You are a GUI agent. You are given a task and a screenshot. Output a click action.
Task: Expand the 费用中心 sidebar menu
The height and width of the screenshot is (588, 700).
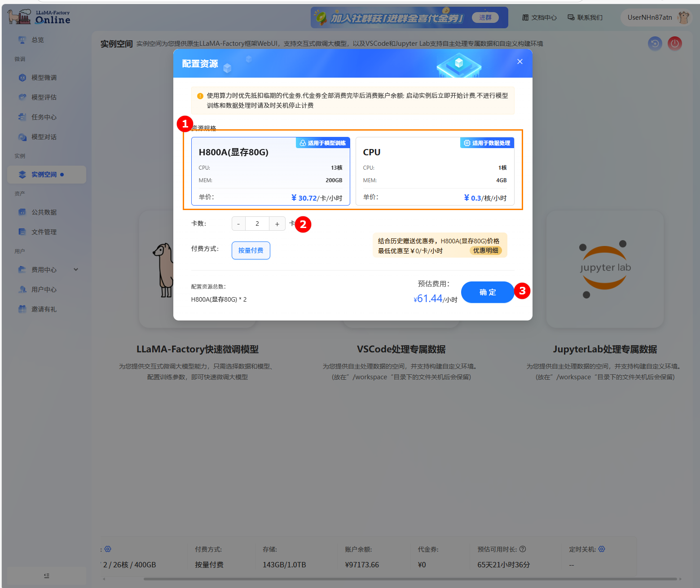(76, 270)
